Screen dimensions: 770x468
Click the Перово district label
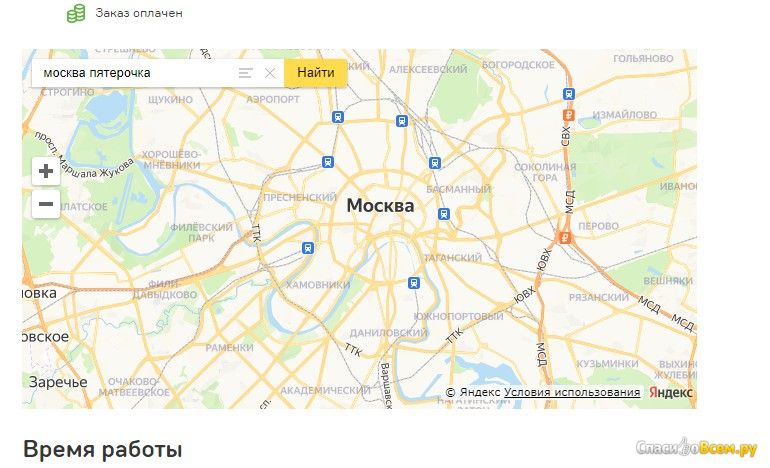(x=598, y=226)
